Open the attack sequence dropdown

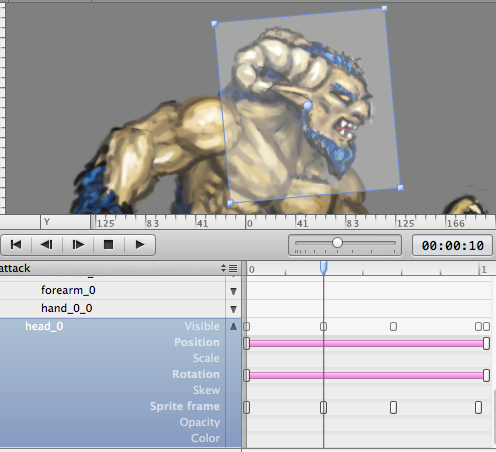[x=223, y=268]
